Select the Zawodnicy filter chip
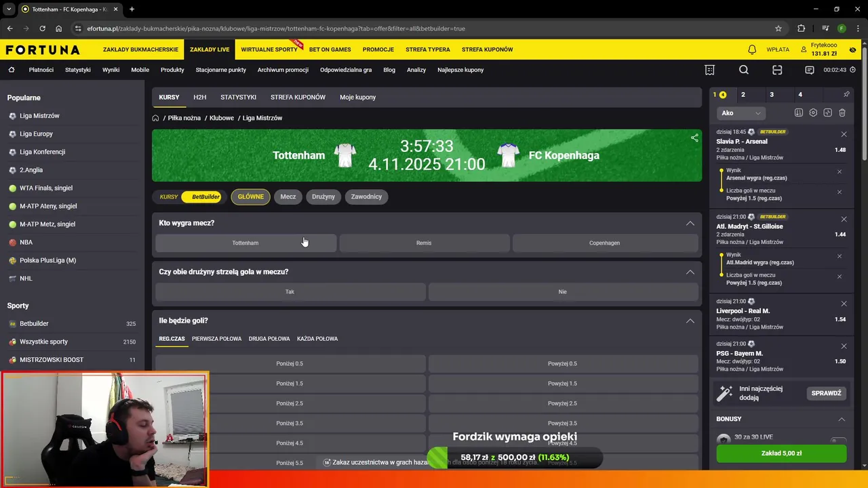Viewport: 868px width, 488px height. tap(366, 197)
